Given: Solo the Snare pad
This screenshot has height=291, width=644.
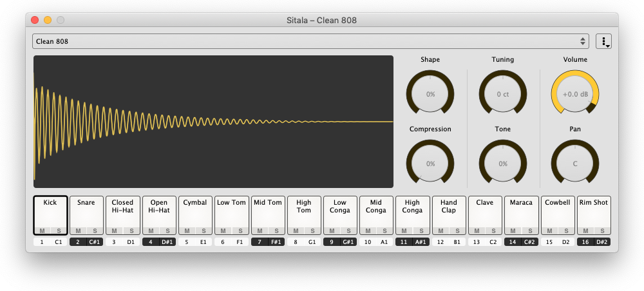Looking at the screenshot, I should coord(95,230).
